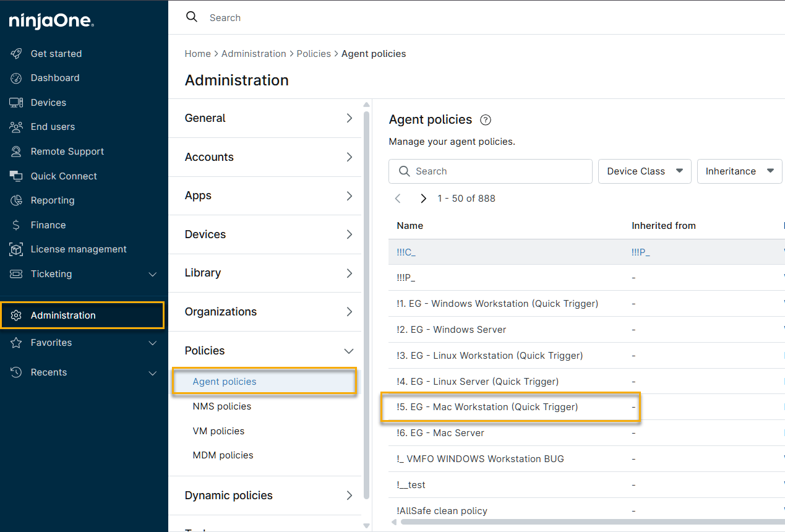785x532 pixels.
Task: Open !6. EG - Mac Server policy
Action: pos(440,433)
